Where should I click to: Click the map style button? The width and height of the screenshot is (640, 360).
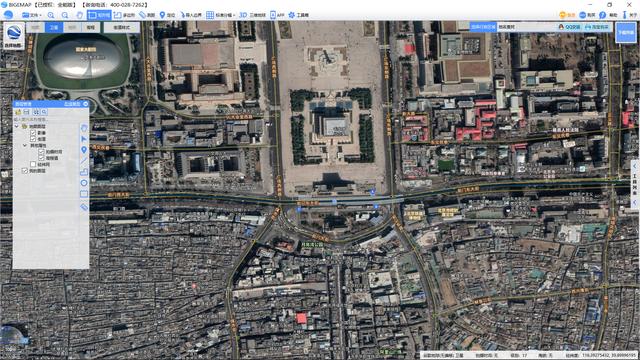122,27
